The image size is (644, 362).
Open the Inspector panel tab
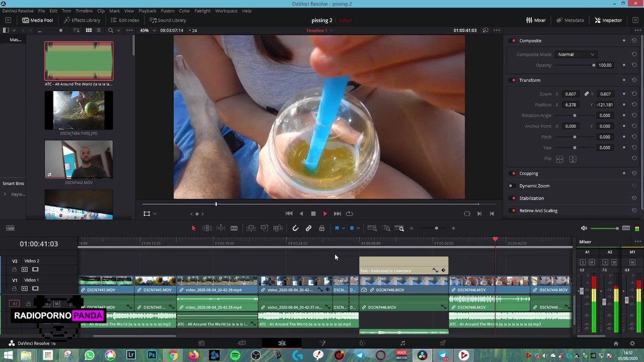click(608, 20)
